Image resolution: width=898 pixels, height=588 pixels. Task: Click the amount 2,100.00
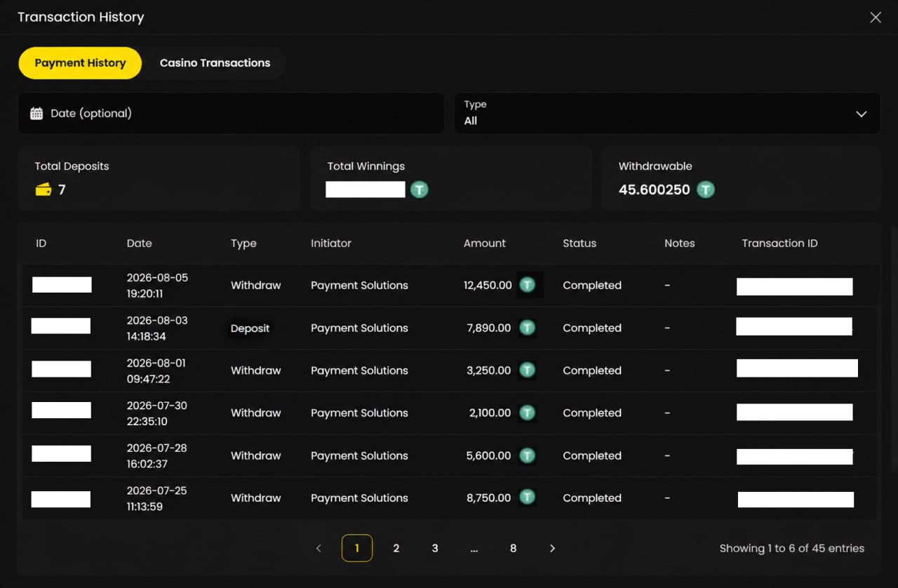point(490,413)
